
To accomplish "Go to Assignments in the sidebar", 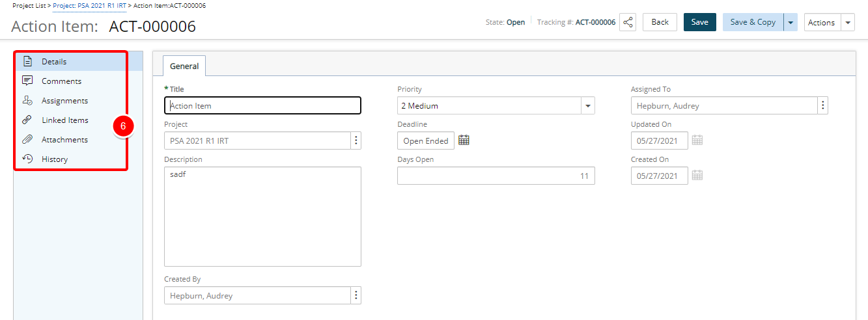I will point(64,101).
